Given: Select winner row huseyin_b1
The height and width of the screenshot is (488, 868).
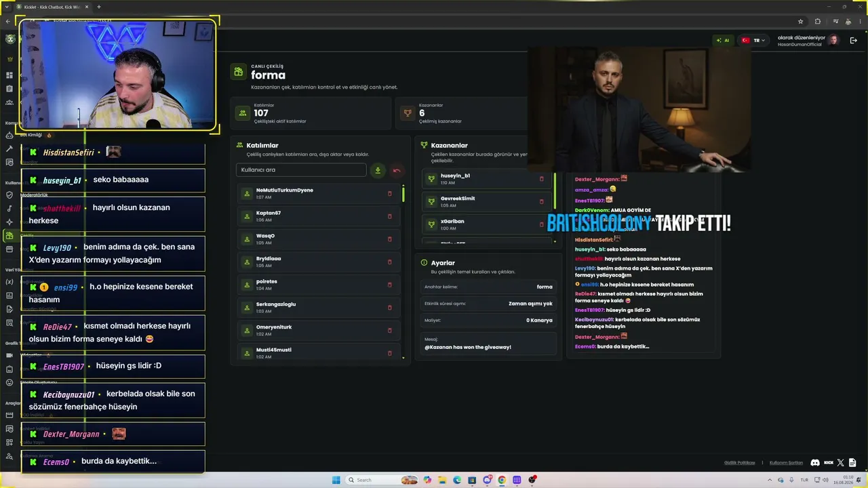Looking at the screenshot, I should tap(486, 179).
